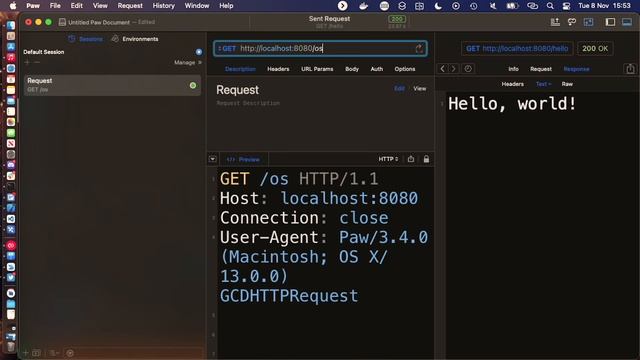Screen dimensions: 640x360
Task: Click the View description button
Action: tap(420, 89)
